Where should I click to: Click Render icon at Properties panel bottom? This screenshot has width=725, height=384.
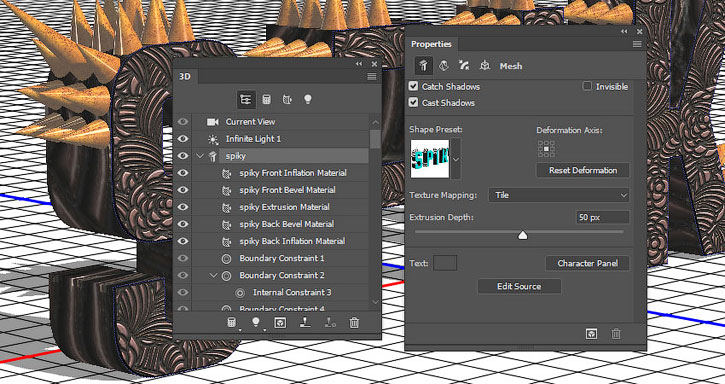coord(591,334)
